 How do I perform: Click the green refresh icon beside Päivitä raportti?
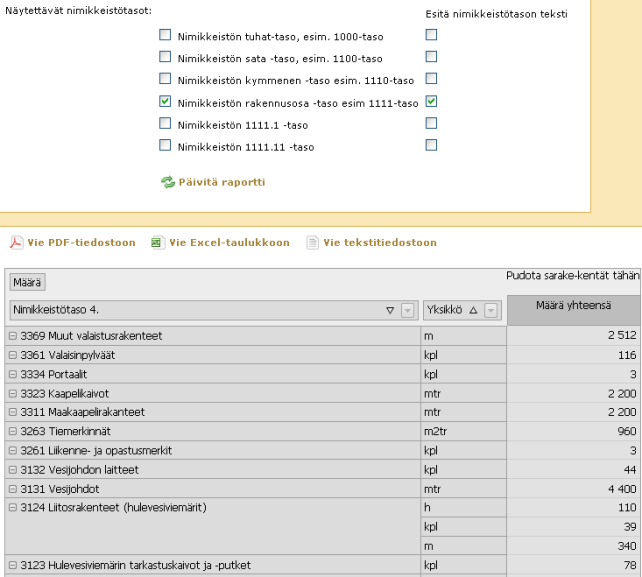[x=168, y=182]
